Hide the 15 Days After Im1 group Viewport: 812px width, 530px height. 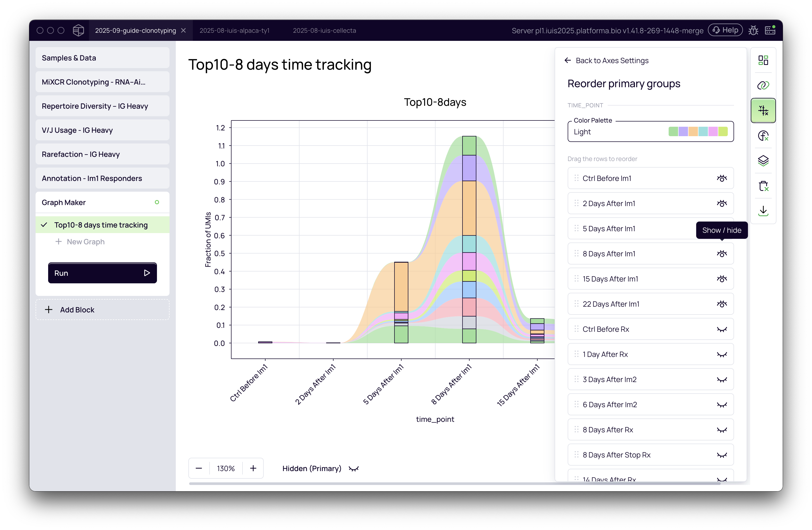pos(721,279)
